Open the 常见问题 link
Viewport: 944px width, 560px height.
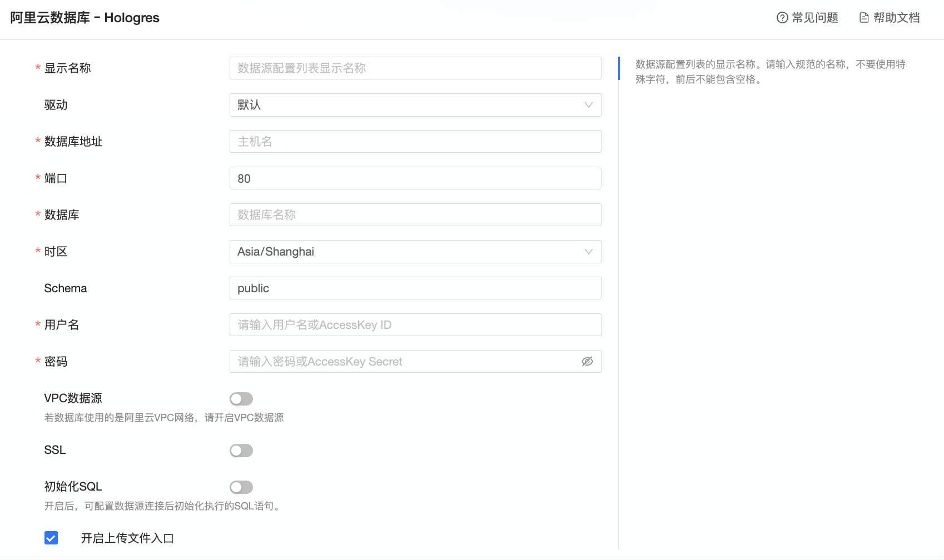807,18
